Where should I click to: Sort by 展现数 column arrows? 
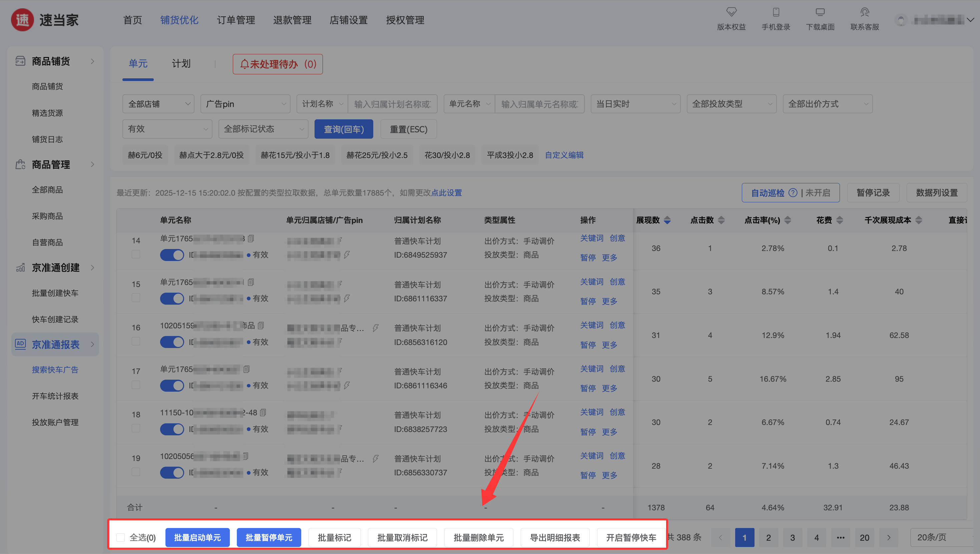point(667,220)
